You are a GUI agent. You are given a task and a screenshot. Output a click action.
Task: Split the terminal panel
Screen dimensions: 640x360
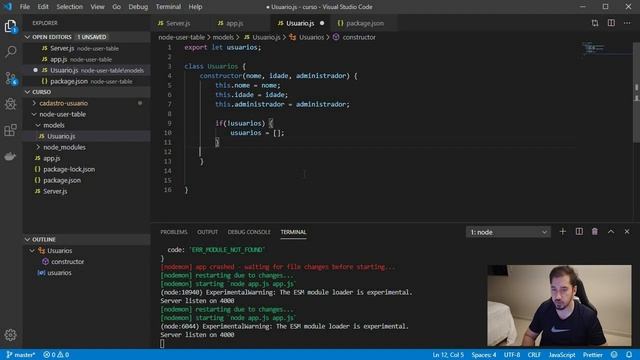point(579,232)
